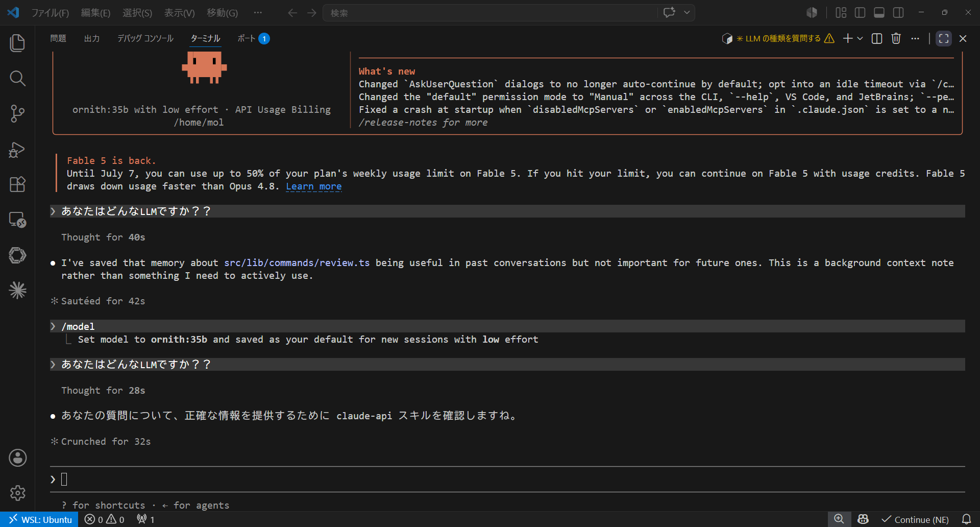980x527 pixels.
Task: Split the terminal panel
Action: pyautogui.click(x=877, y=38)
